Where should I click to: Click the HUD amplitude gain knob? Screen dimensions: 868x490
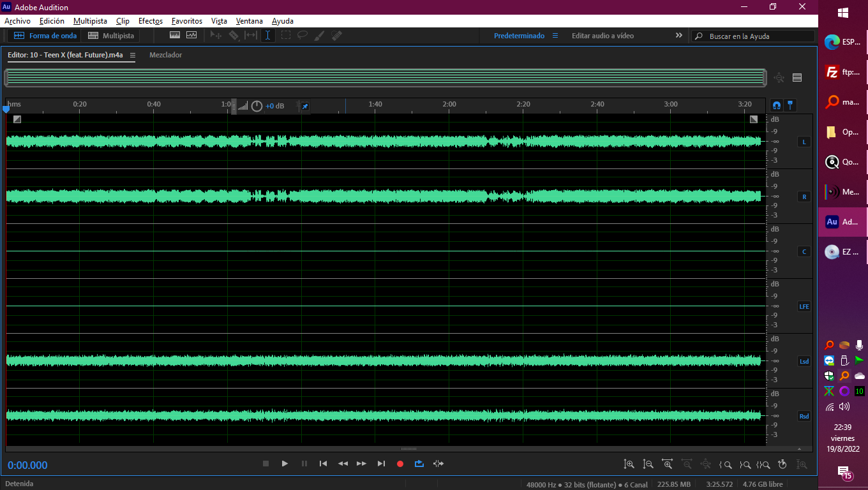click(x=257, y=106)
